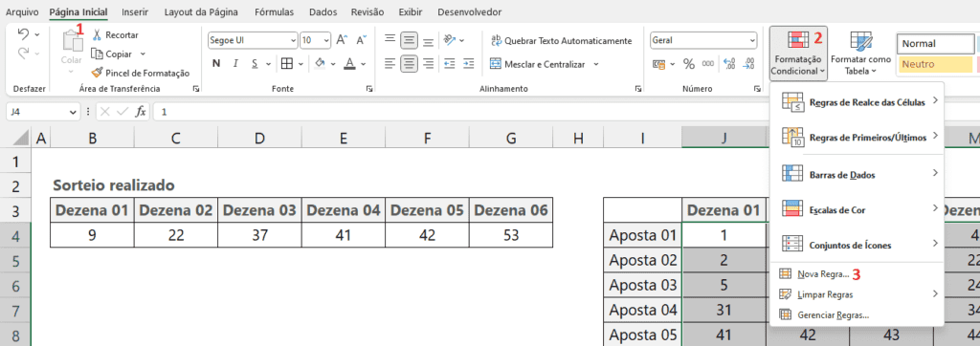This screenshot has height=346, width=980.
Task: Toggle italic (I) formatting
Action: pyautogui.click(x=235, y=64)
